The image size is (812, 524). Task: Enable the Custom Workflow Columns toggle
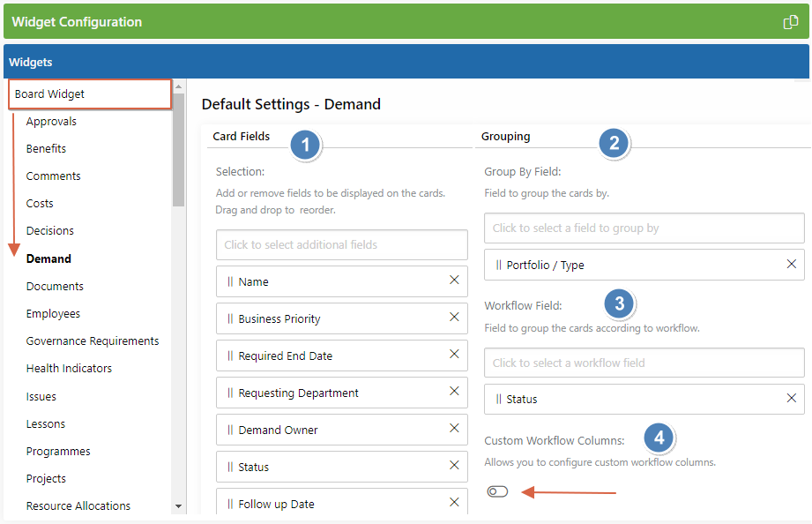click(497, 491)
